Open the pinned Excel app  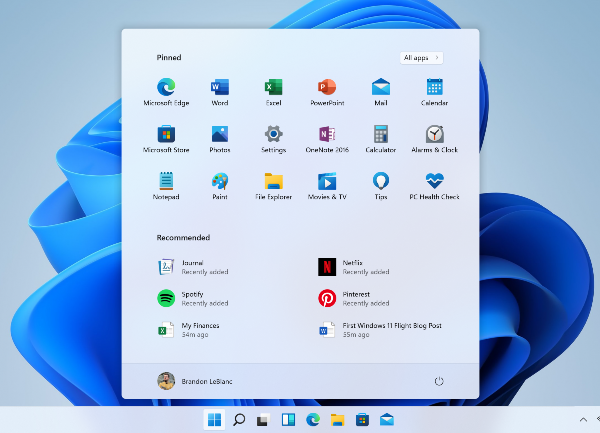click(x=273, y=92)
